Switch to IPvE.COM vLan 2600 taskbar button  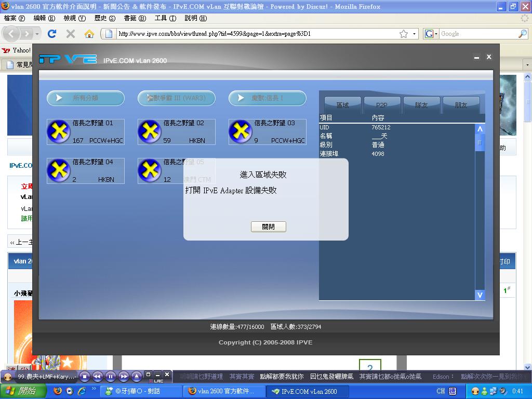(307, 391)
